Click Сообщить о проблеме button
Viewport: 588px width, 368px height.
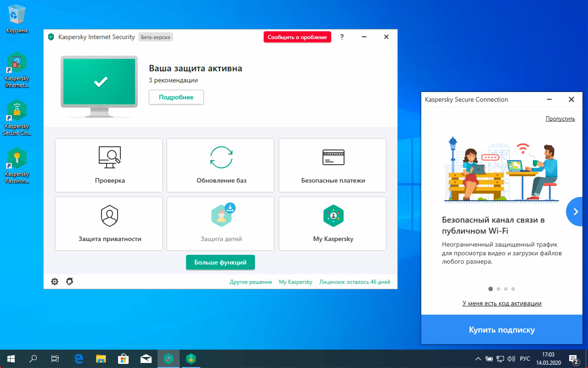tap(297, 37)
